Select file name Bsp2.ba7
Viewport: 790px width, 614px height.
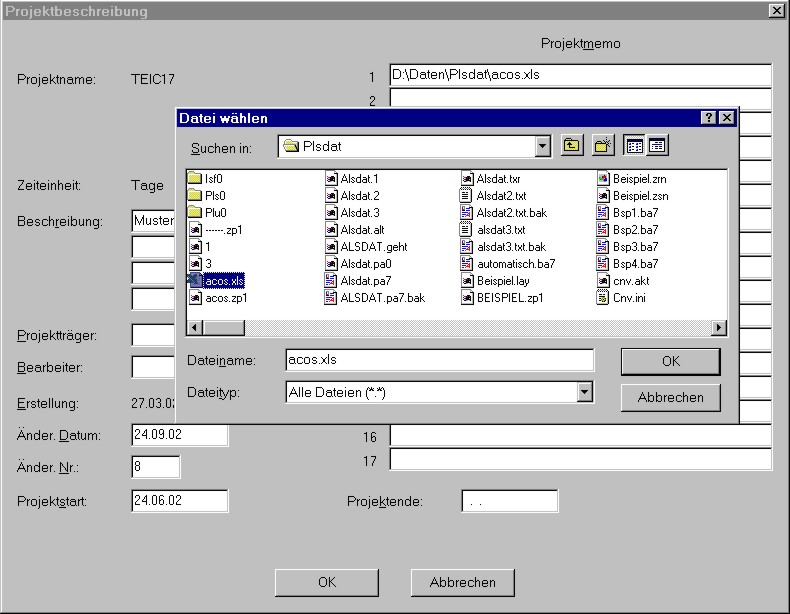point(635,230)
